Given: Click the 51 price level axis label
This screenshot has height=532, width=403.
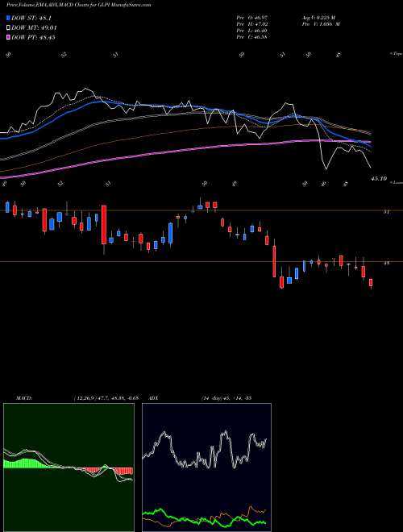Looking at the screenshot, I should click(x=386, y=212).
